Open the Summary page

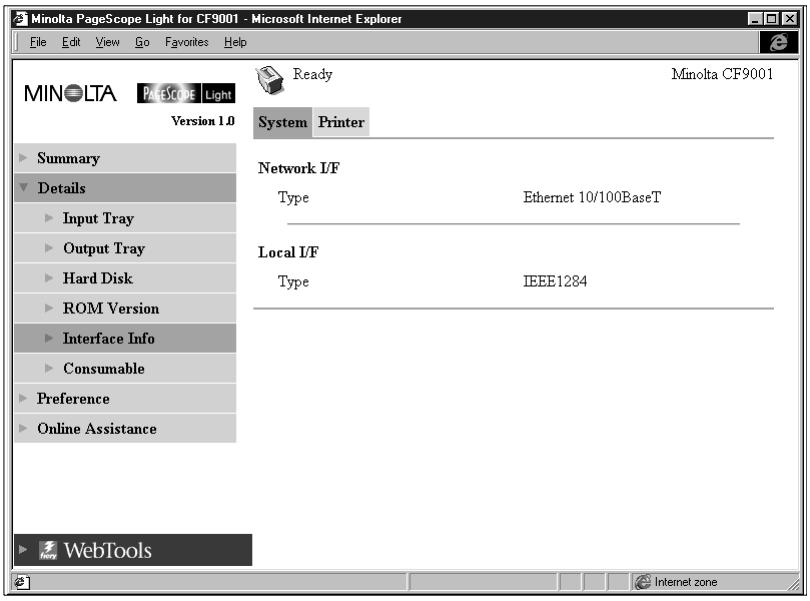click(125, 158)
